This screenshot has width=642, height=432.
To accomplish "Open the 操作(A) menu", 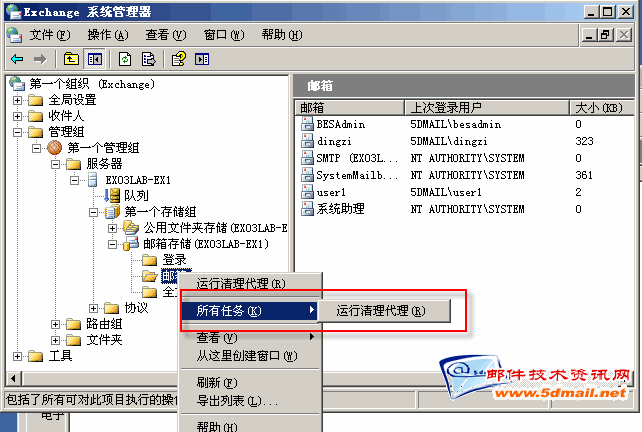I will click(108, 35).
